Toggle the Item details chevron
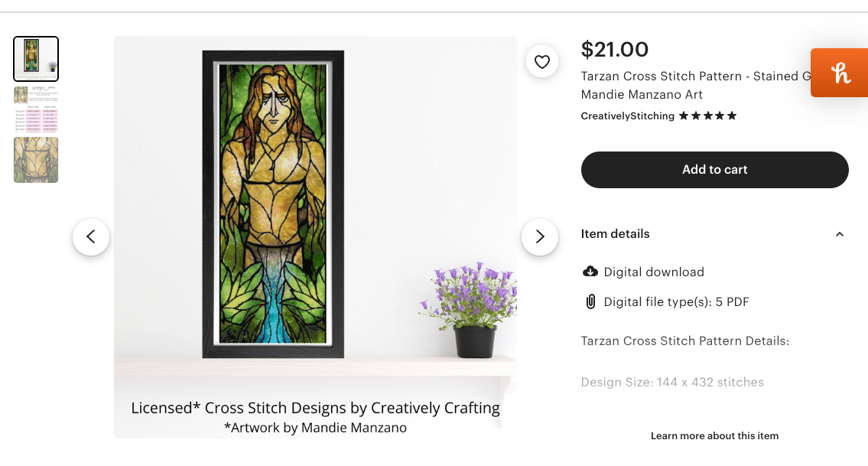The image size is (868, 466). [x=840, y=234]
